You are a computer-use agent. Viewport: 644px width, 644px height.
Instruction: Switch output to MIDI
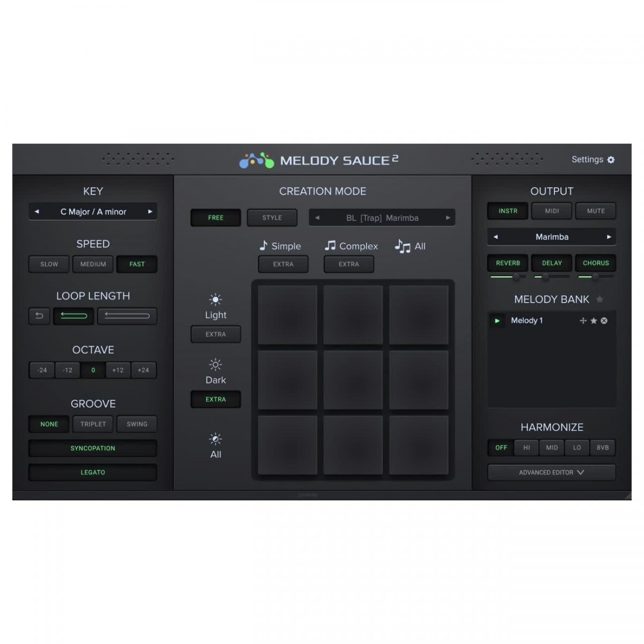[552, 211]
